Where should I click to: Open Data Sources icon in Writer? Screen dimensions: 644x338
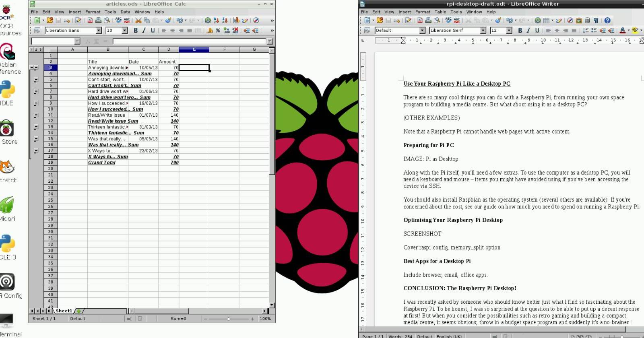pos(587,20)
